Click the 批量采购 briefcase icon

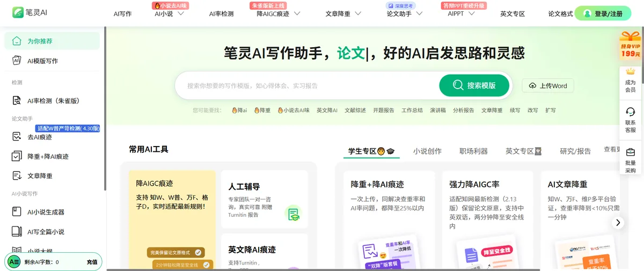point(631,152)
